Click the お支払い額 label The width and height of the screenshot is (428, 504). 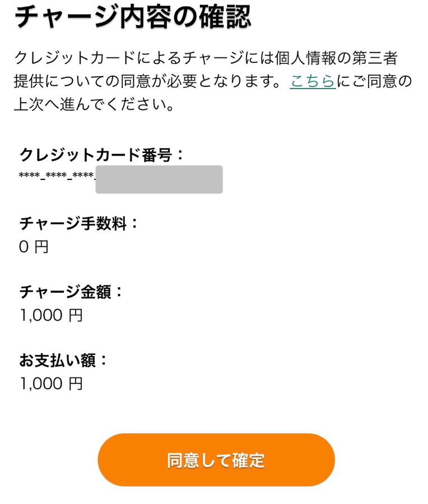point(64,360)
